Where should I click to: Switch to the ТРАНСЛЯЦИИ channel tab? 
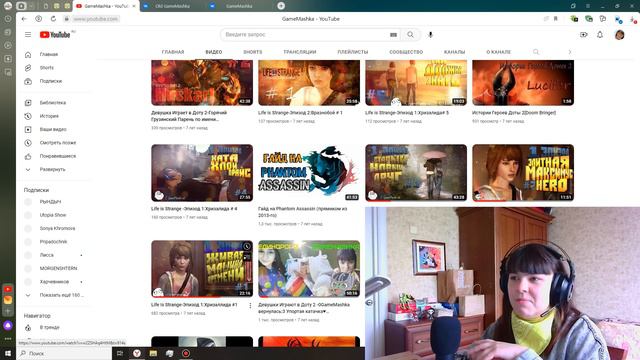(x=300, y=52)
